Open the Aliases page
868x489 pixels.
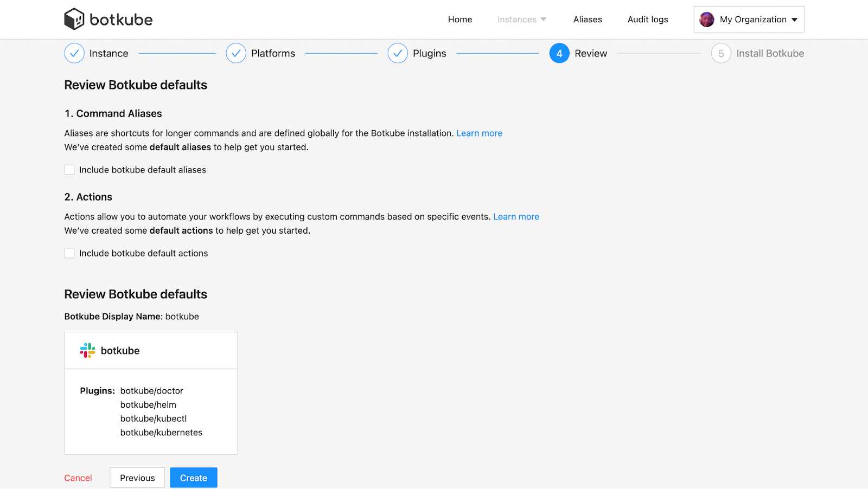(x=587, y=19)
